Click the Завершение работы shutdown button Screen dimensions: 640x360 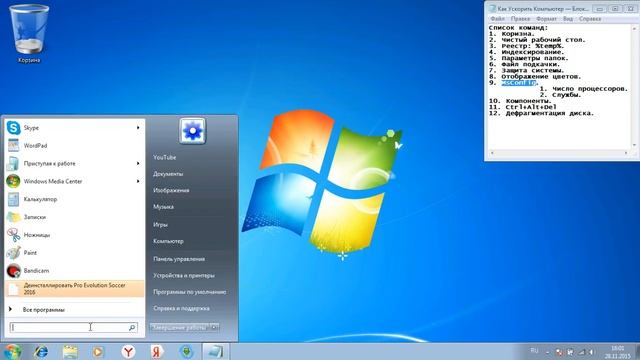tap(180, 327)
